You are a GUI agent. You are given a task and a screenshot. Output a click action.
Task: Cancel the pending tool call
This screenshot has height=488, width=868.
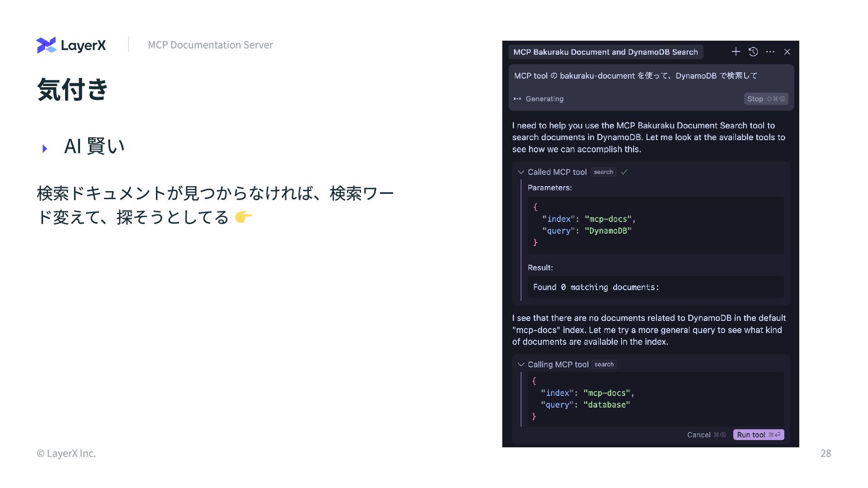706,435
